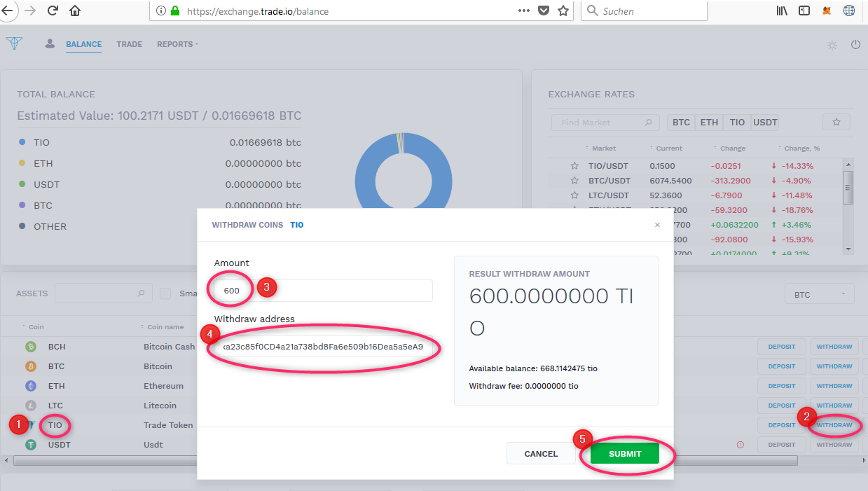Screen dimensions: 868x491
Task: Star the TIO/USDT market
Action: pyautogui.click(x=574, y=166)
